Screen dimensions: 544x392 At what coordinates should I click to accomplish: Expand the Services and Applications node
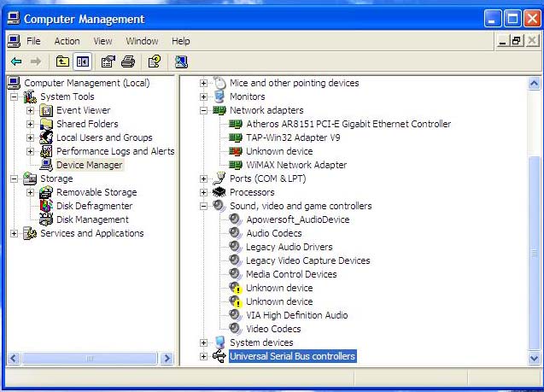tap(14, 233)
